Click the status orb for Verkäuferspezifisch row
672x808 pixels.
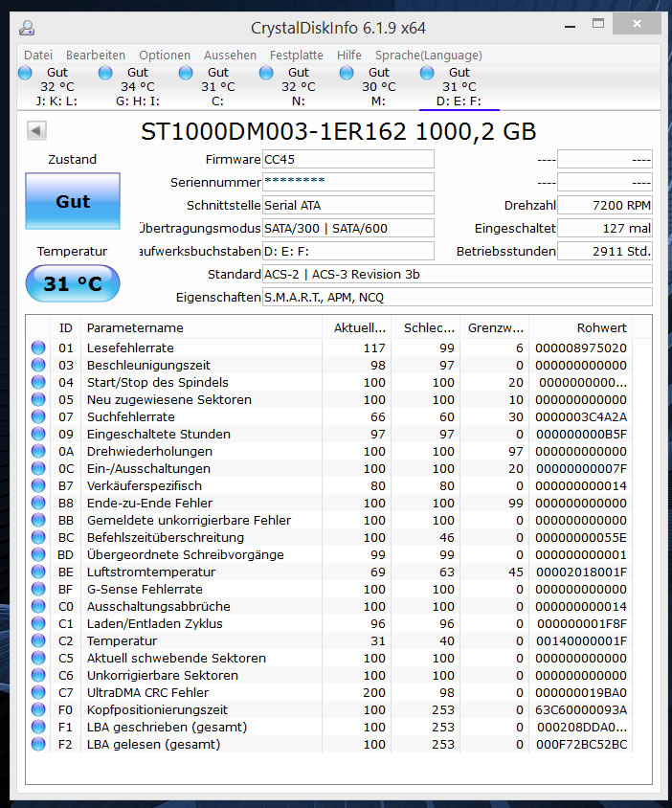pyautogui.click(x=38, y=485)
